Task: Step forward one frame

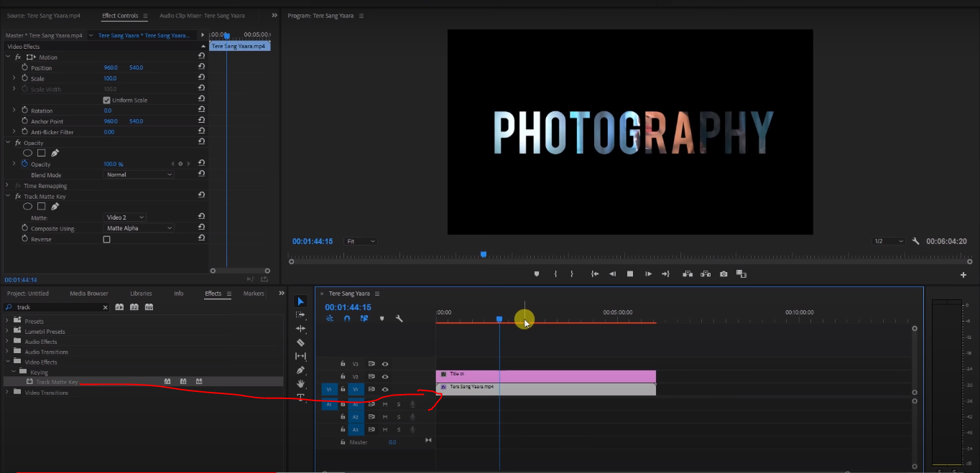Action: (648, 273)
